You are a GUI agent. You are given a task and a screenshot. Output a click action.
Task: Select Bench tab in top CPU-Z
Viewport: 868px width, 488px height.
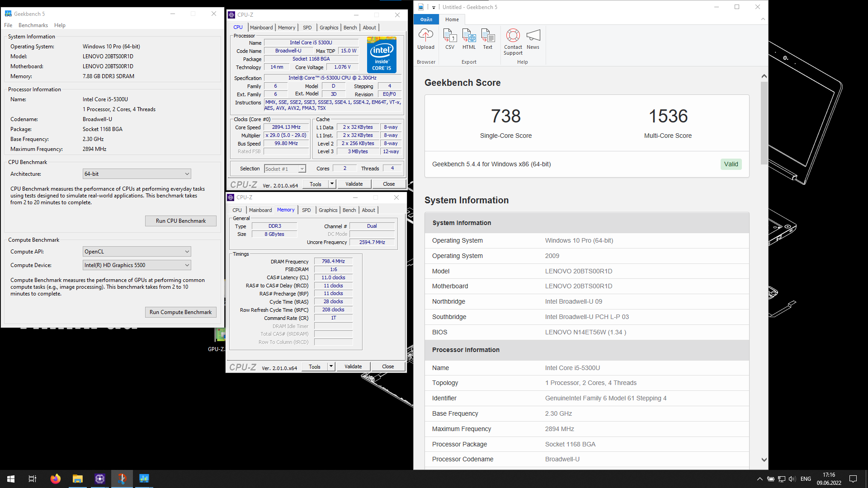coord(350,28)
